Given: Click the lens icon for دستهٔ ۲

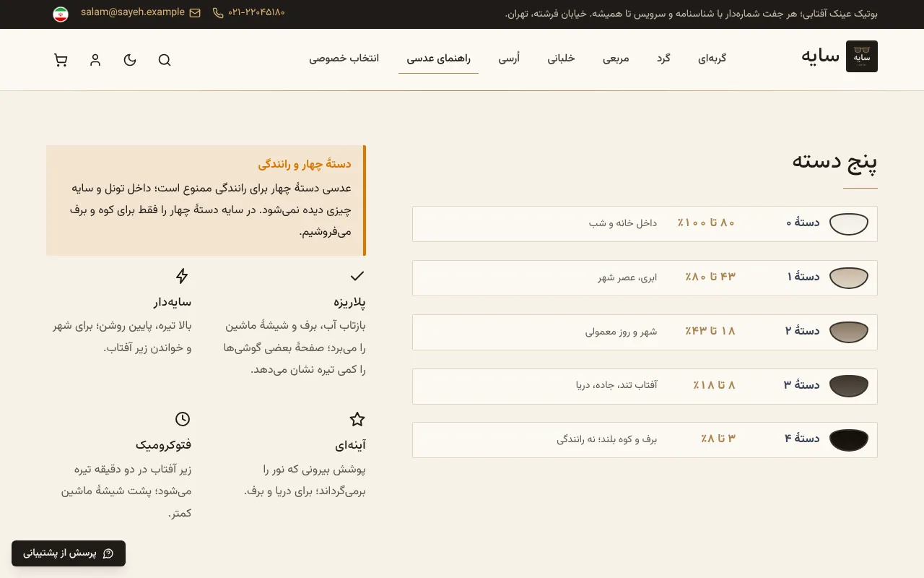Looking at the screenshot, I should (849, 332).
